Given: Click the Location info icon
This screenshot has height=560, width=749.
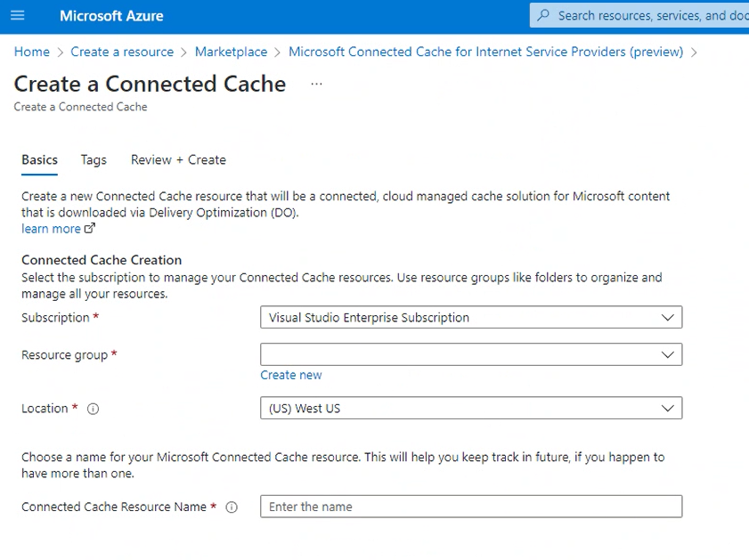Looking at the screenshot, I should [94, 410].
